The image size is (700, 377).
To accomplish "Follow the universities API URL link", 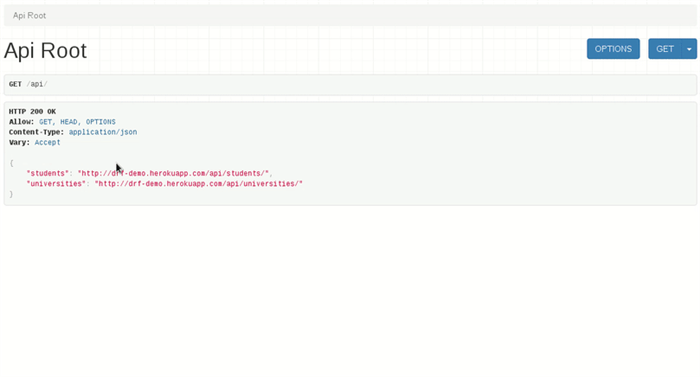I will [x=199, y=184].
